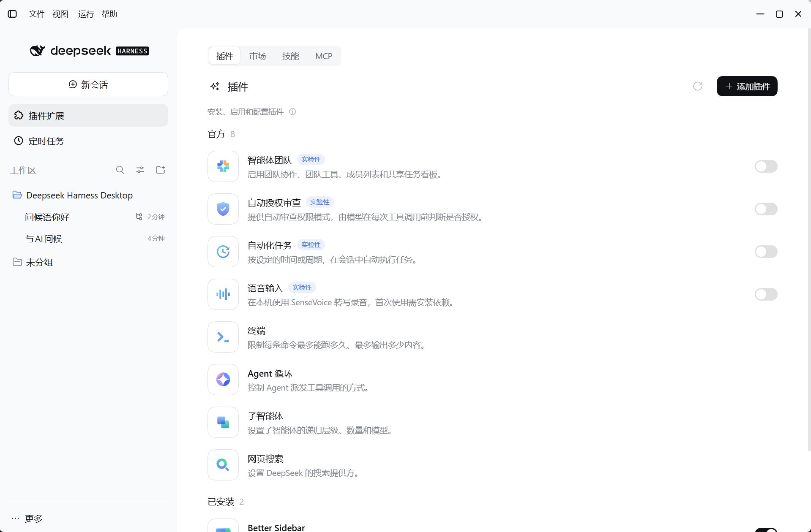Screen dimensions: 811x532
Task: Click the 添加插件 button
Action: (x=747, y=86)
